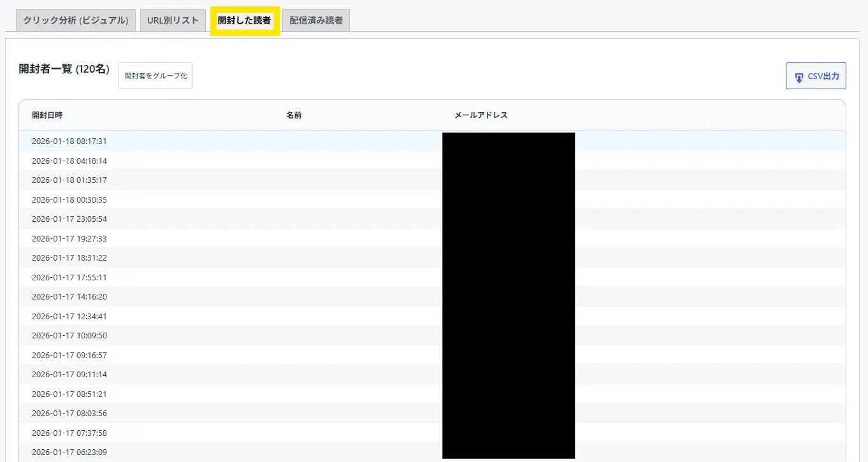This screenshot has width=868, height=462.
Task: Click the download icon in CSV出力 button
Action: click(x=799, y=77)
